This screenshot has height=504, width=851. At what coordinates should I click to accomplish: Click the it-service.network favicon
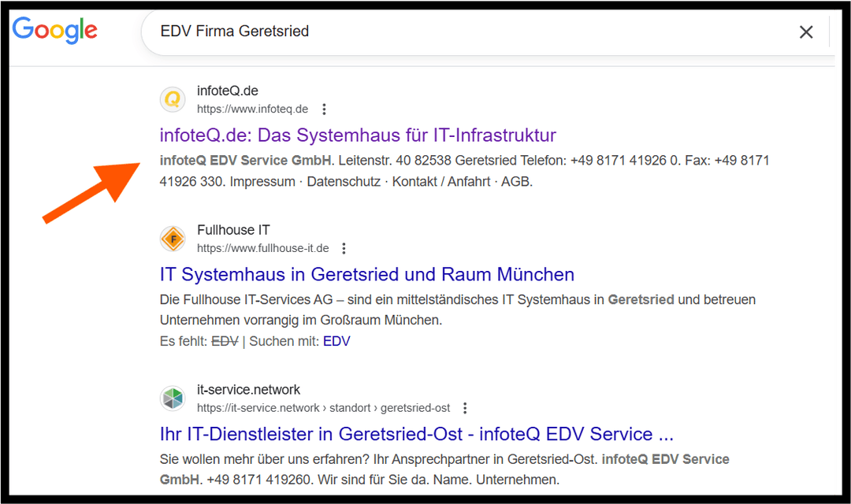coord(172,398)
